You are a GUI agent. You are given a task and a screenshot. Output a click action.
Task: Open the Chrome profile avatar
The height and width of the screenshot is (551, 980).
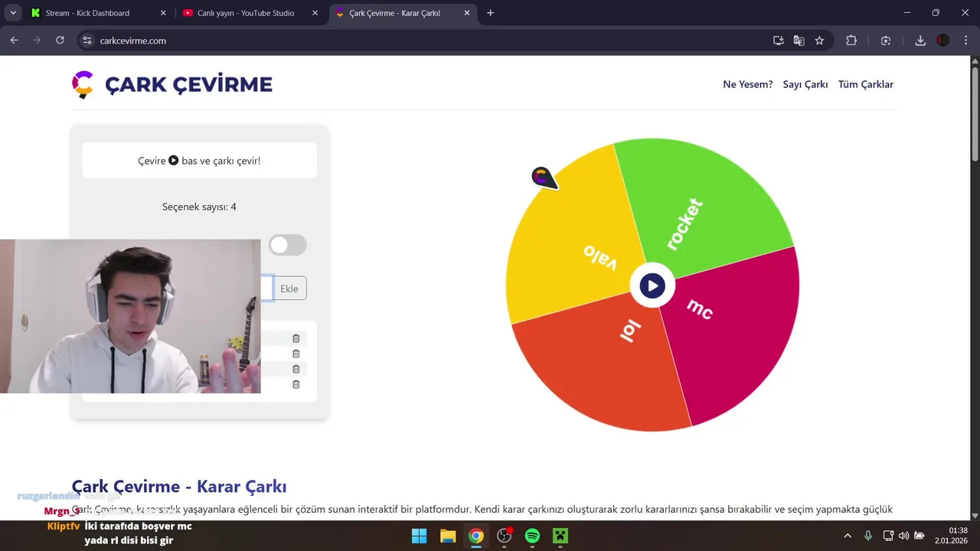[943, 41]
